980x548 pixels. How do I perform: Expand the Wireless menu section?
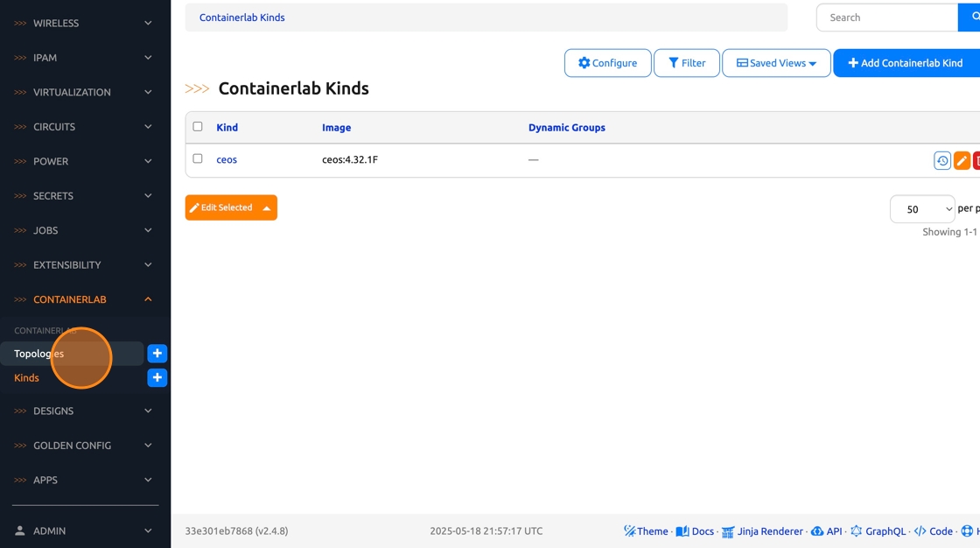(85, 23)
